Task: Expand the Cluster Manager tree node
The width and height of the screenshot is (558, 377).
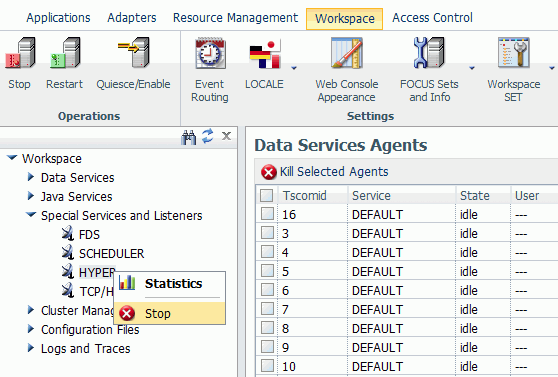Action: 31,310
